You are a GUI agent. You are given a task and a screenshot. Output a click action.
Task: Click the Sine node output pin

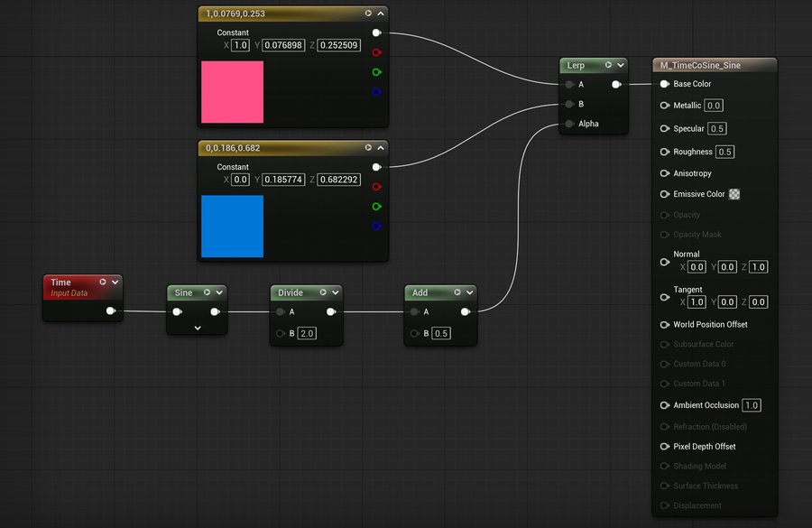(x=215, y=311)
